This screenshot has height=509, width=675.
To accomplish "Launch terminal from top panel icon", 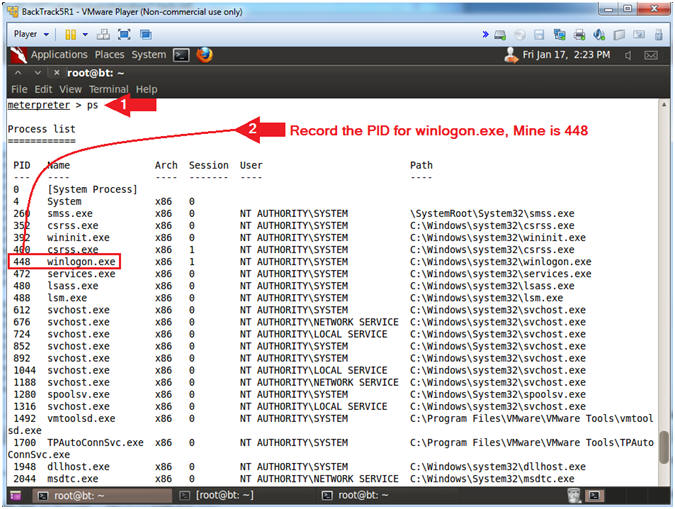I will [181, 55].
